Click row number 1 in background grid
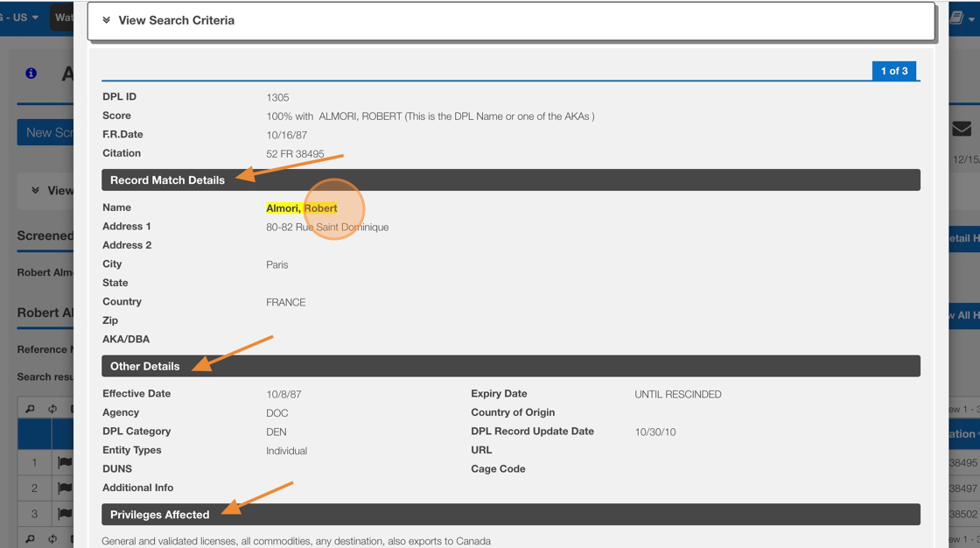This screenshot has width=980, height=548. (x=34, y=463)
